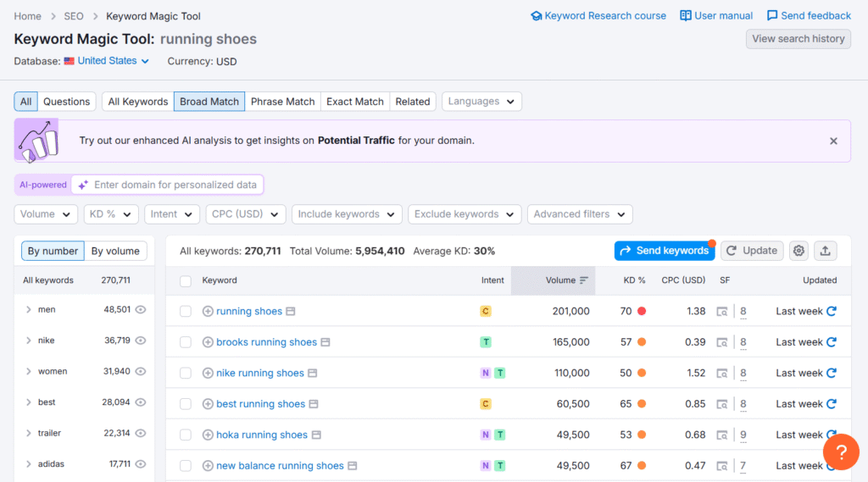
Task: Go to SEO in the breadcrumb
Action: pyautogui.click(x=74, y=16)
